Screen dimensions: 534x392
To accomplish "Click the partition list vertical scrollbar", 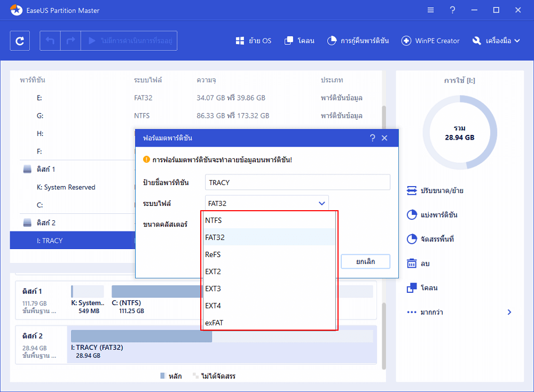I will [384, 117].
